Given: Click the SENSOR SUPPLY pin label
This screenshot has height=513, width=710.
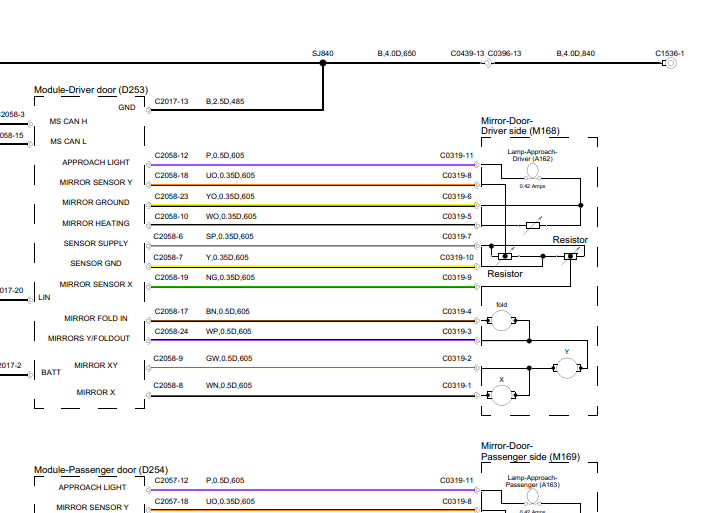Looking at the screenshot, I should click(x=96, y=243).
